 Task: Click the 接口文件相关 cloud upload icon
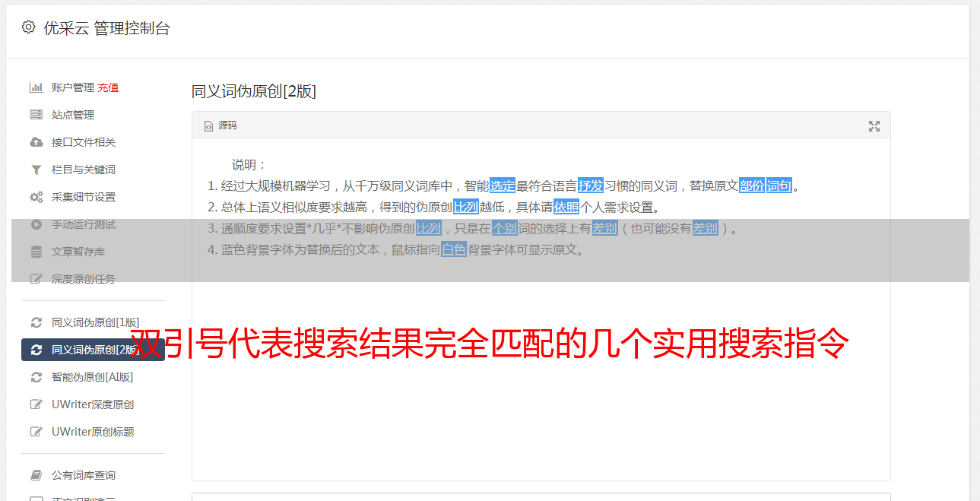[x=36, y=142]
